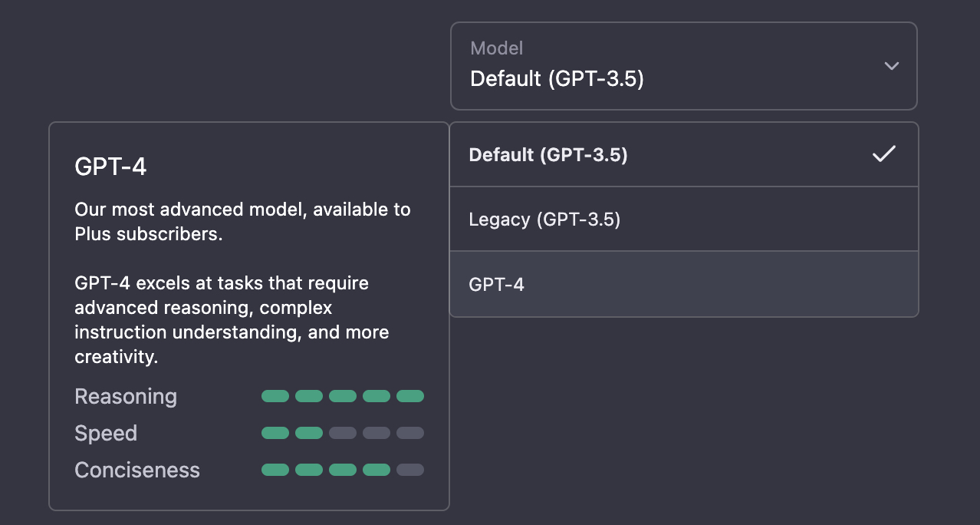Click the fourth green Conciseness rating pill
The image size is (980, 525).
[377, 470]
